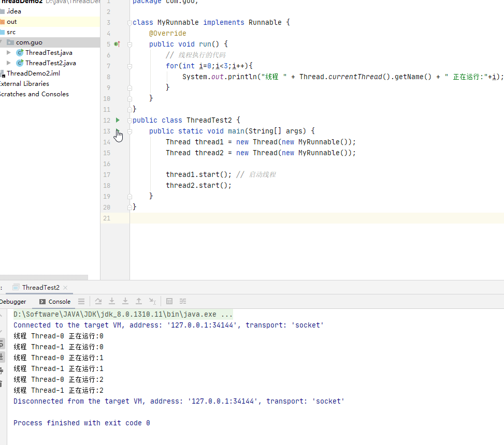Select ThreadDemo2.iml in the project tree
The width and height of the screenshot is (504, 445).
[33, 73]
